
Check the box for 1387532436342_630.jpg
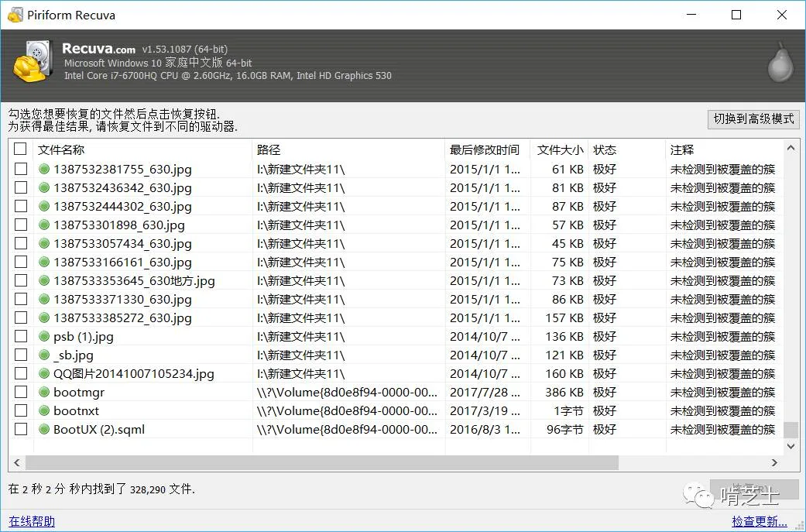tap(21, 187)
